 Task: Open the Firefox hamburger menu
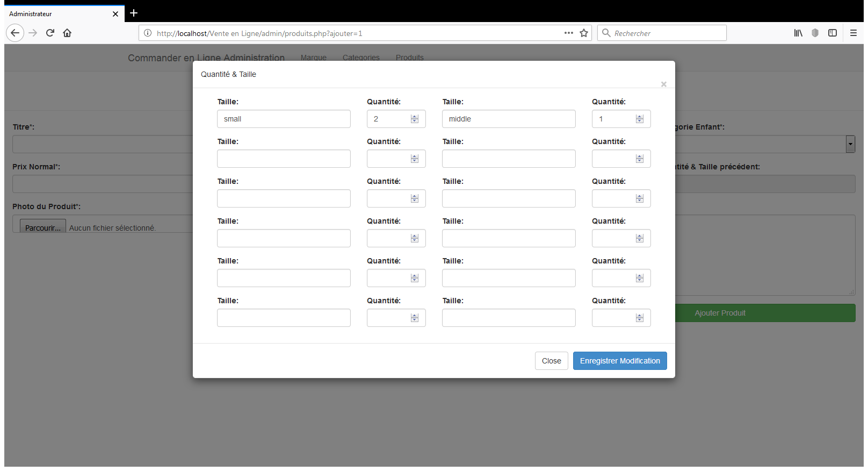tap(853, 33)
